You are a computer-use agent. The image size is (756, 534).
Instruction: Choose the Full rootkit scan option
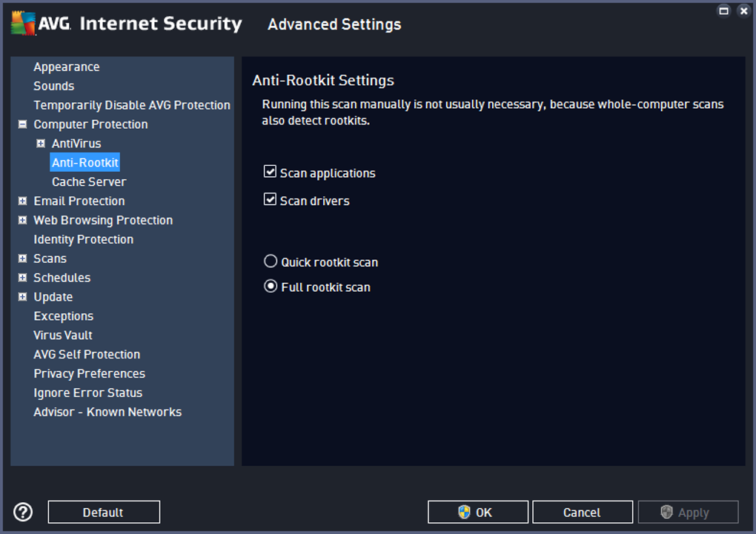[x=271, y=287]
